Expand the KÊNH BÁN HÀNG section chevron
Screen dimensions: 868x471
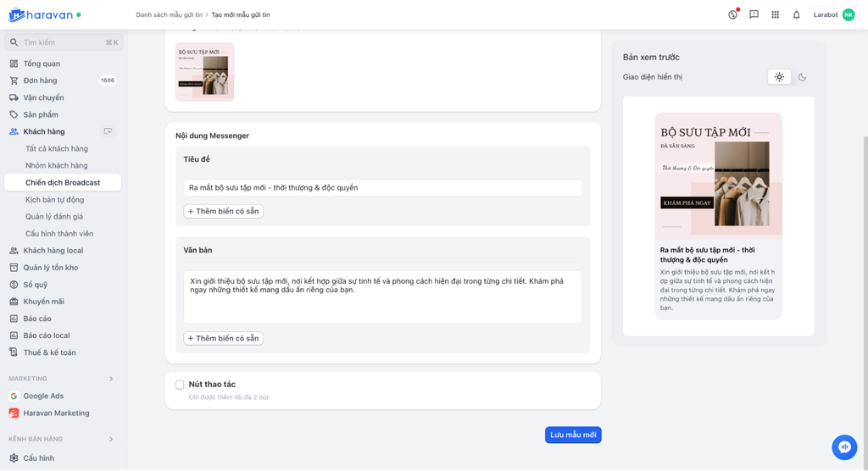111,439
